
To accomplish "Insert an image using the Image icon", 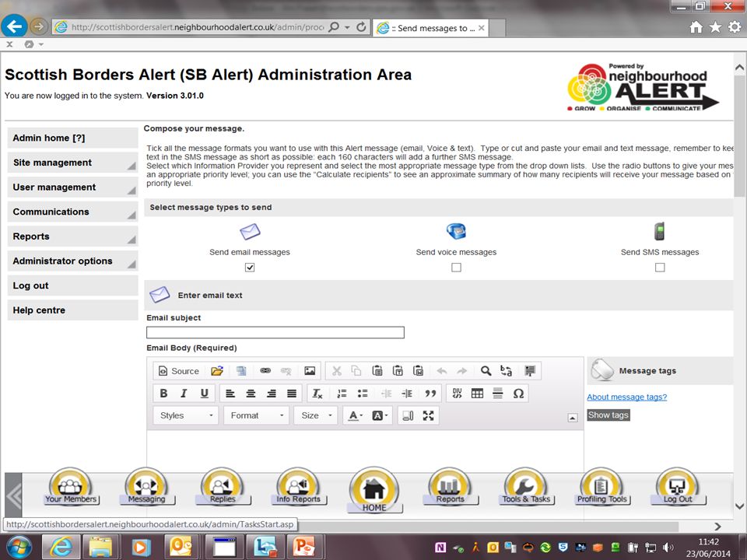I will (x=310, y=370).
